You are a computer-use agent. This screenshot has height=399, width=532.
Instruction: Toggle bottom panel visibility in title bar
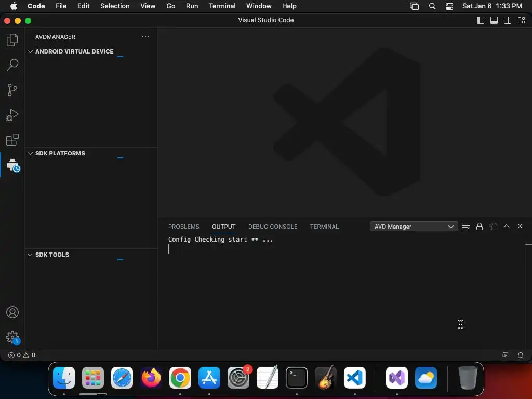tap(494, 20)
